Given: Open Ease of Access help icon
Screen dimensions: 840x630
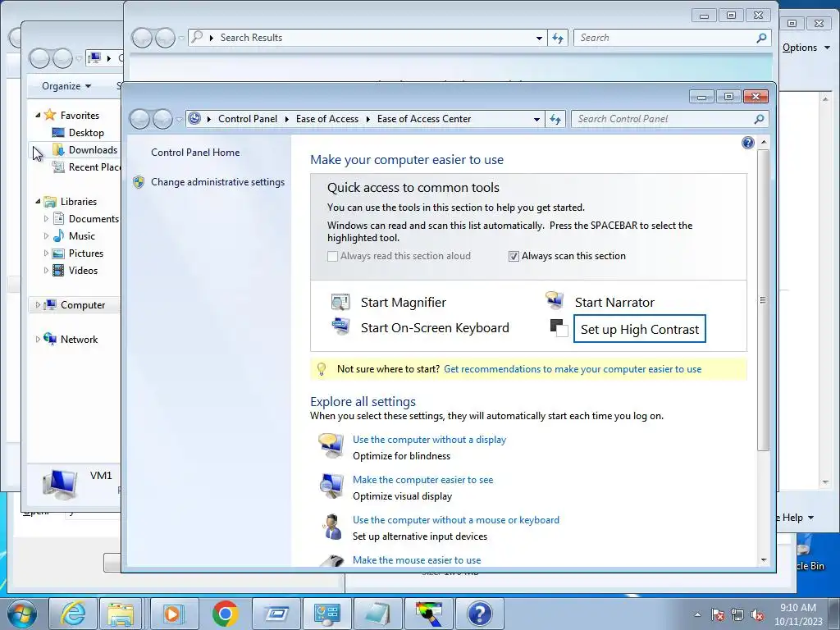Looking at the screenshot, I should (x=748, y=143).
